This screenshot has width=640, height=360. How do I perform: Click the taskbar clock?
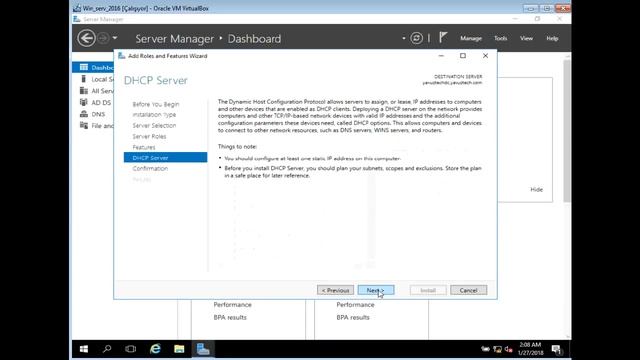530,349
